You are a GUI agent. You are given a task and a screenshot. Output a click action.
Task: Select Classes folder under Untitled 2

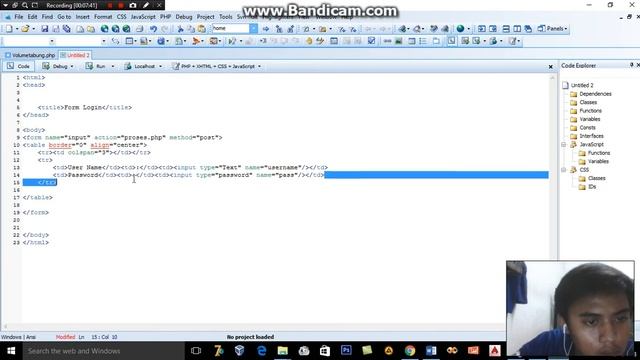point(584,102)
